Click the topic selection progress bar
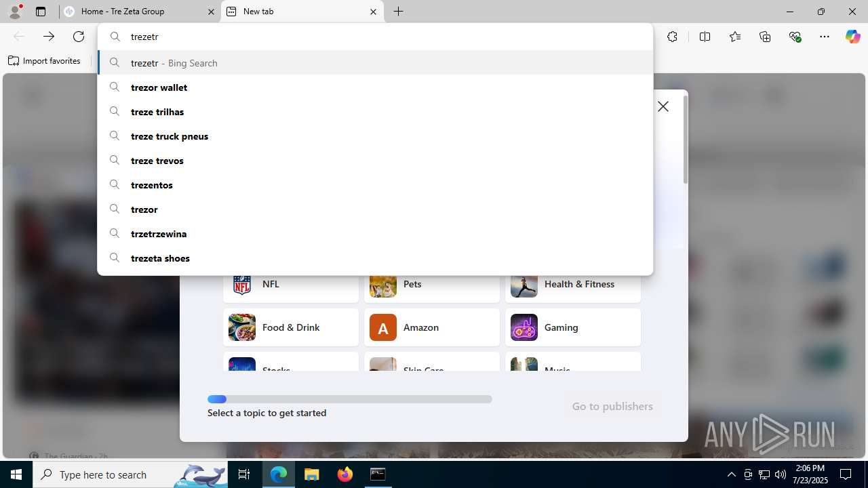The height and width of the screenshot is (488, 868). coord(350,399)
